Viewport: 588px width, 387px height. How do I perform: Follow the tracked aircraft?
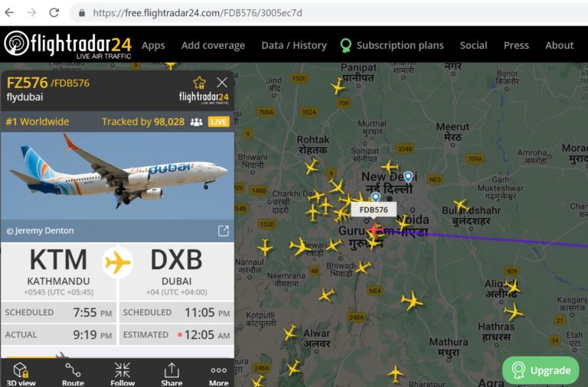(x=122, y=374)
